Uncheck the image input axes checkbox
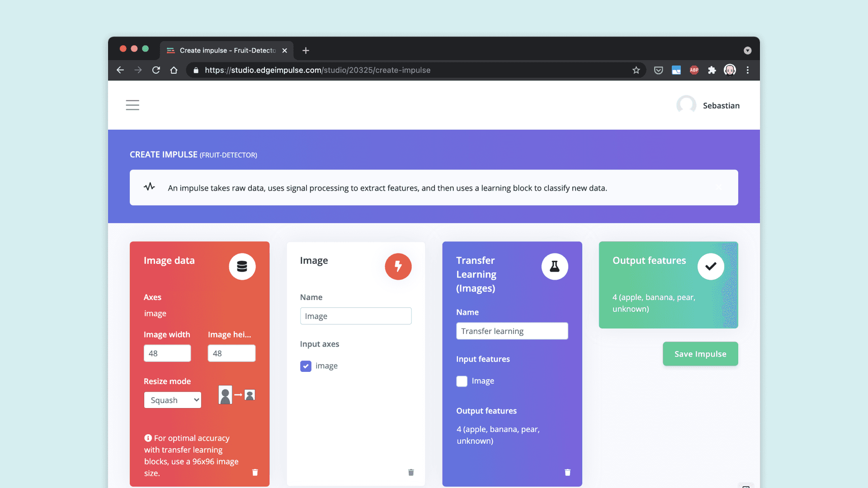 tap(306, 366)
